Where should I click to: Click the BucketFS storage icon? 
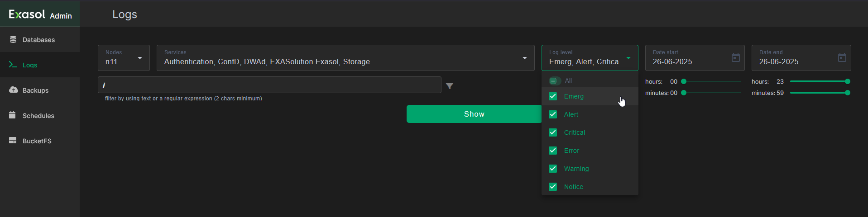[13, 141]
